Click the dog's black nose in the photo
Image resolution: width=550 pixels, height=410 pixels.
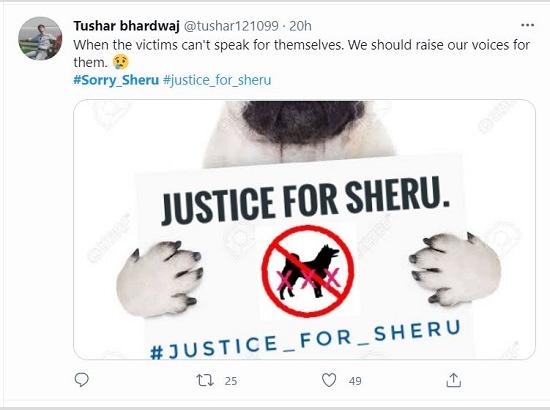coord(303,121)
